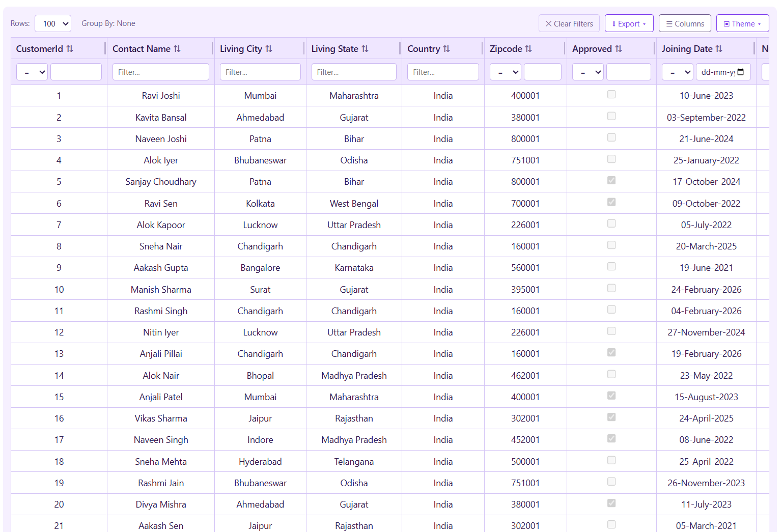Image resolution: width=784 pixels, height=532 pixels.
Task: Select cell 'Naveen Joshi'
Action: [x=161, y=139]
